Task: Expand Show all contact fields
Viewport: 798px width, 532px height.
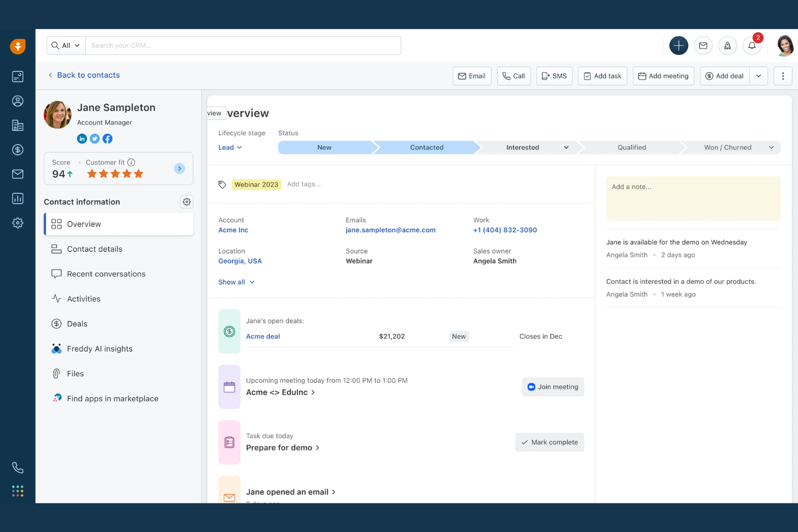Action: (x=236, y=282)
